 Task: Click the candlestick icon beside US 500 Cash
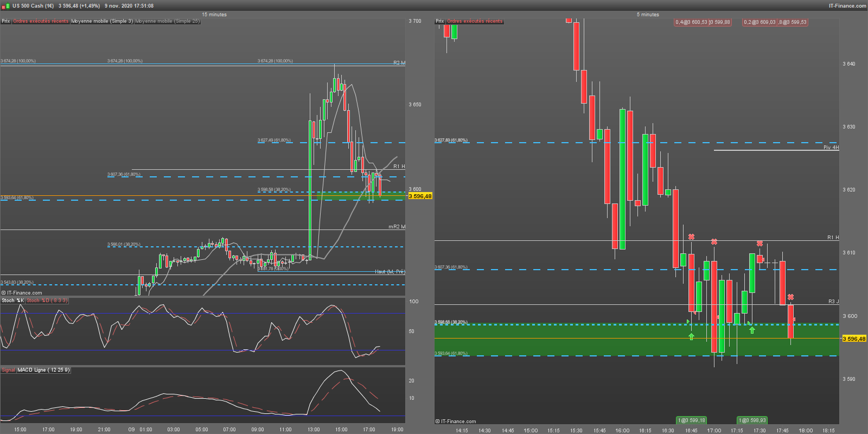click(x=6, y=6)
